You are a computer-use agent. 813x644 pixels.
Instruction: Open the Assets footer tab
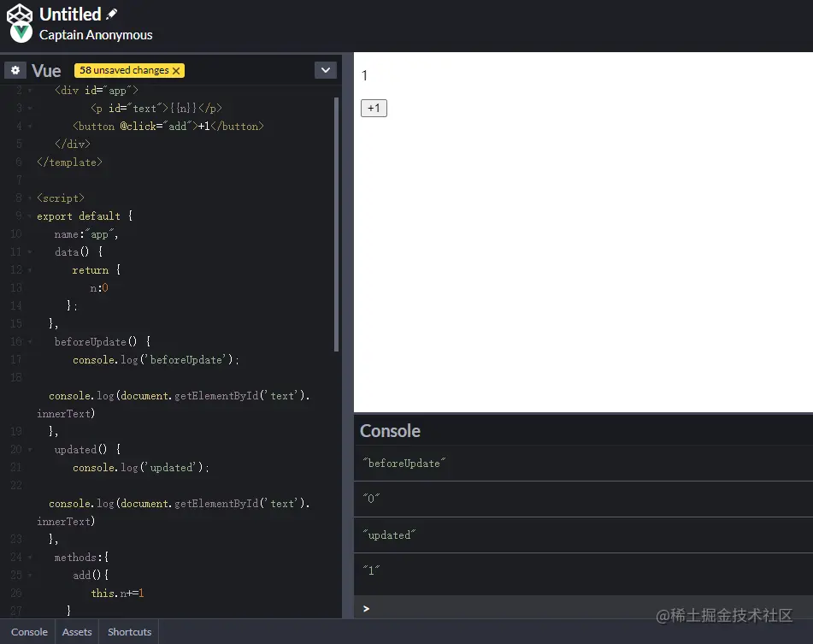(x=77, y=631)
